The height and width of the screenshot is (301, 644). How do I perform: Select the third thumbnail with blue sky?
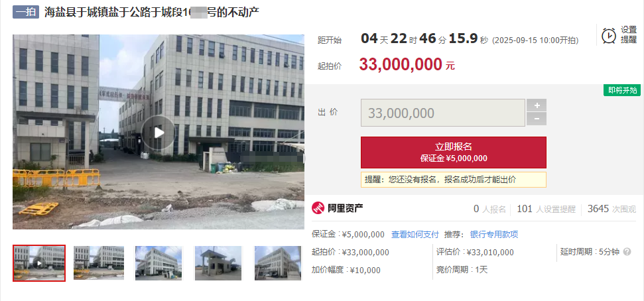click(159, 263)
